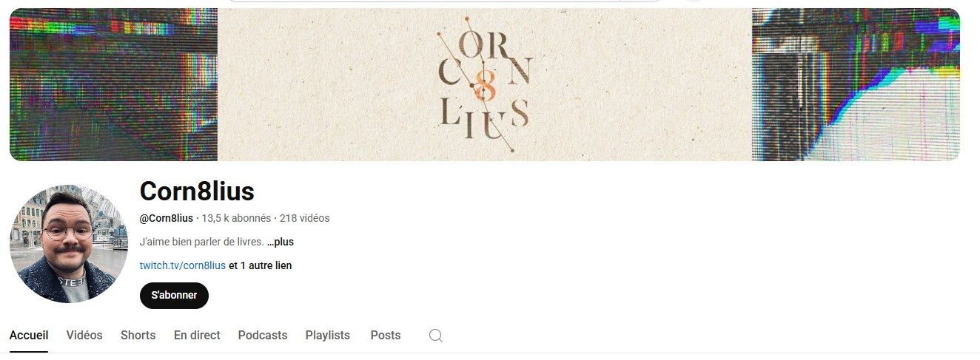Click the @Corn8lius handle text

click(x=167, y=218)
